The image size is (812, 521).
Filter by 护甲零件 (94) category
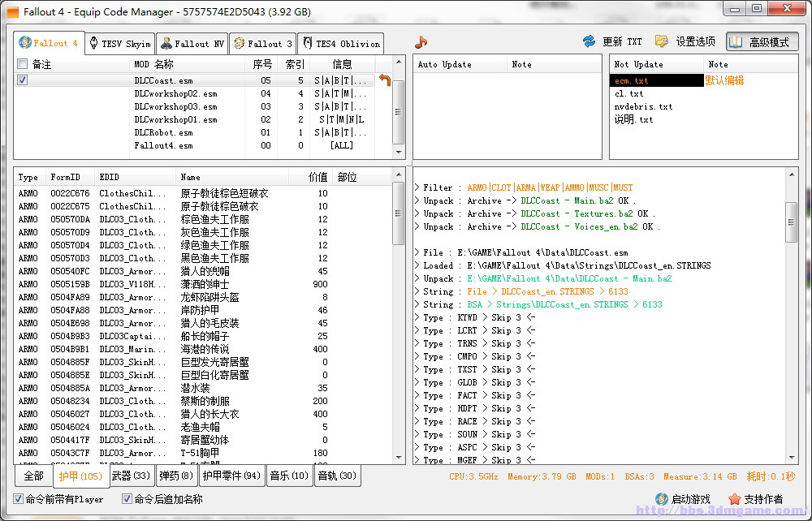click(x=231, y=476)
